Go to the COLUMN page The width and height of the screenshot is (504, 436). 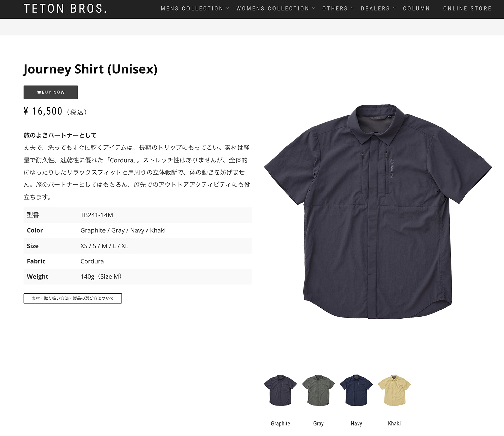[x=416, y=9]
